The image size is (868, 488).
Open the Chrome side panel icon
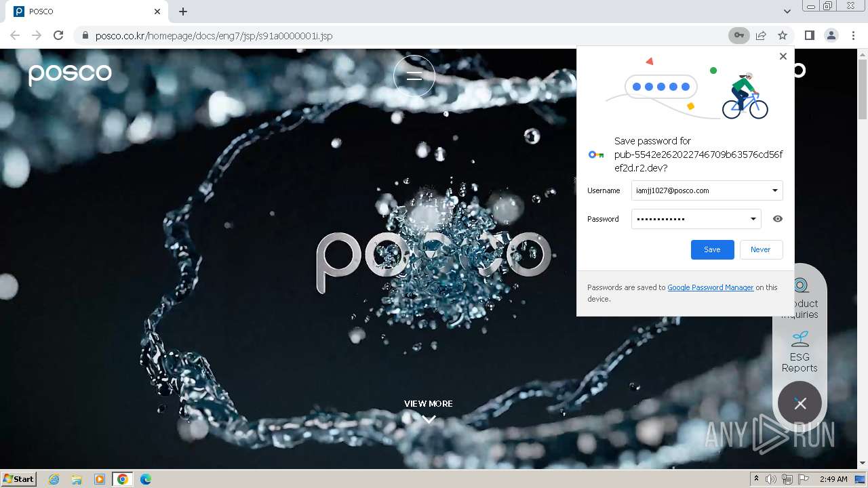point(809,35)
